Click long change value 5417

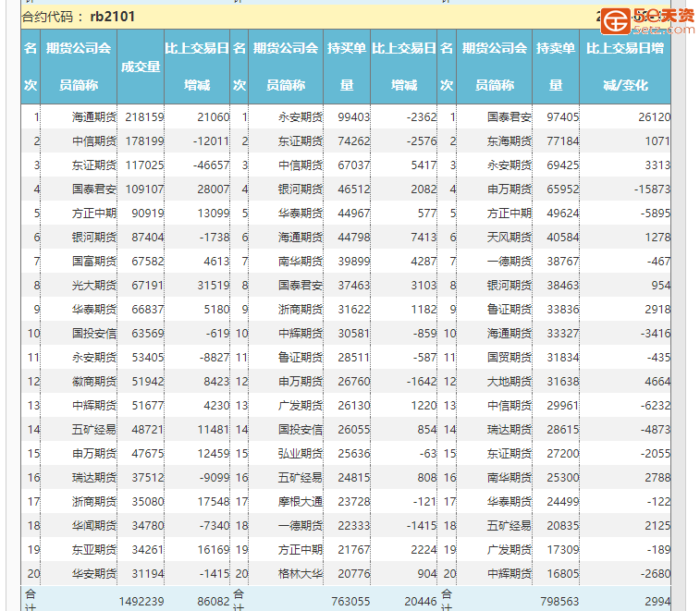424,165
